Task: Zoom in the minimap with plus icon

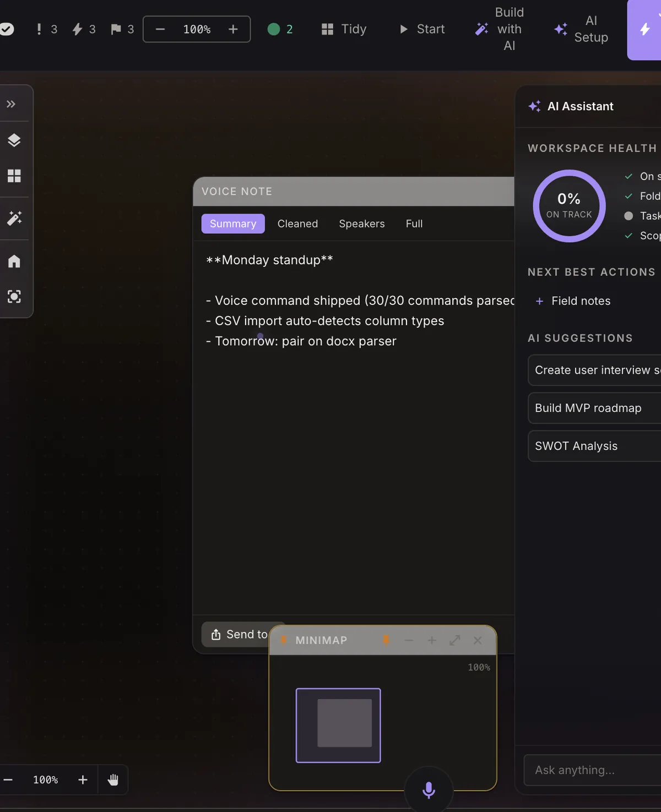Action: 432,640
